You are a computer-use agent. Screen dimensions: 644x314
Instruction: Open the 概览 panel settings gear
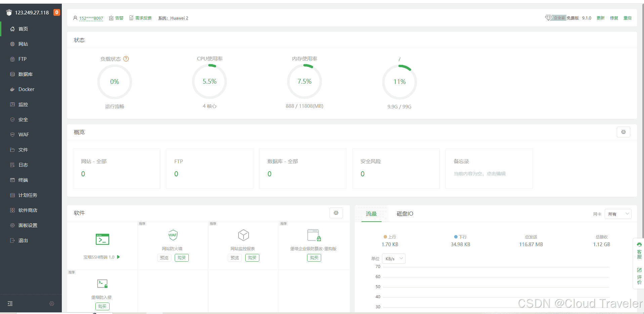[x=624, y=132]
